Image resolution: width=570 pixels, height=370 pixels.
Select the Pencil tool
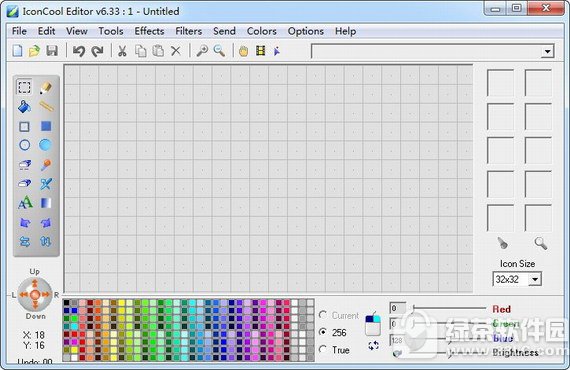tap(45, 87)
